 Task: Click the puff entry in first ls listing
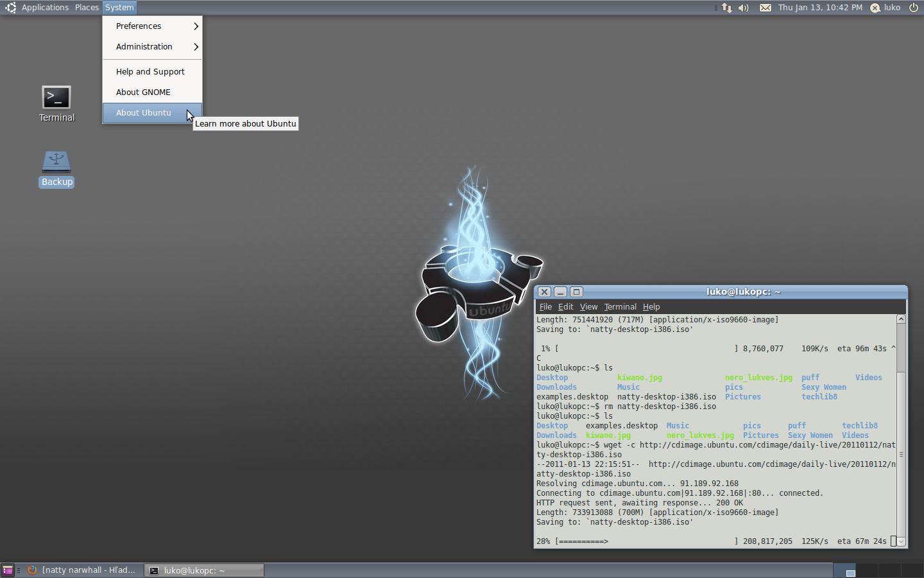point(810,378)
